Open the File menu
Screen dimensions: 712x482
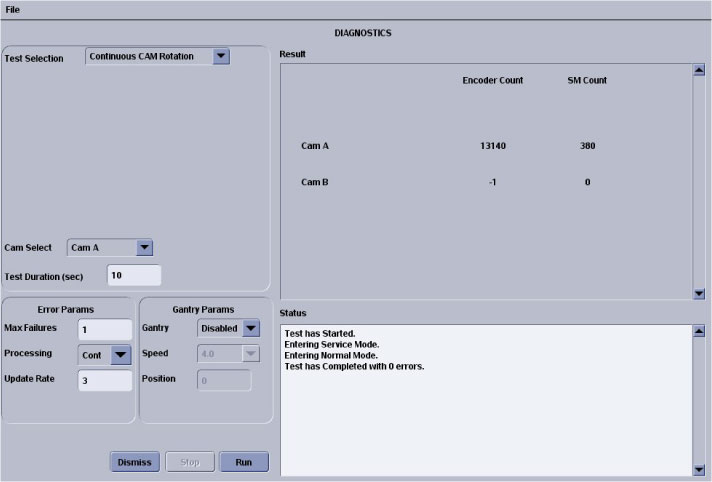pos(13,9)
